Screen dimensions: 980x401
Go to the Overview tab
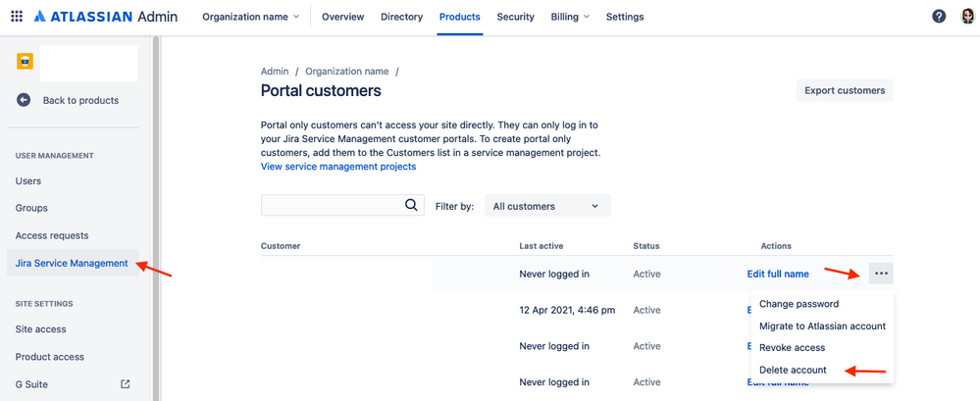click(x=343, y=17)
